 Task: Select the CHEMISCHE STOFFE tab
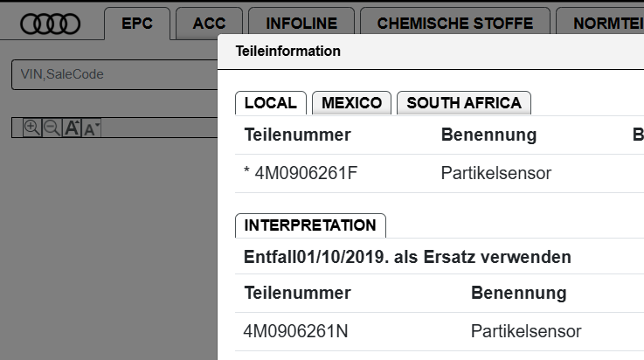click(x=457, y=24)
